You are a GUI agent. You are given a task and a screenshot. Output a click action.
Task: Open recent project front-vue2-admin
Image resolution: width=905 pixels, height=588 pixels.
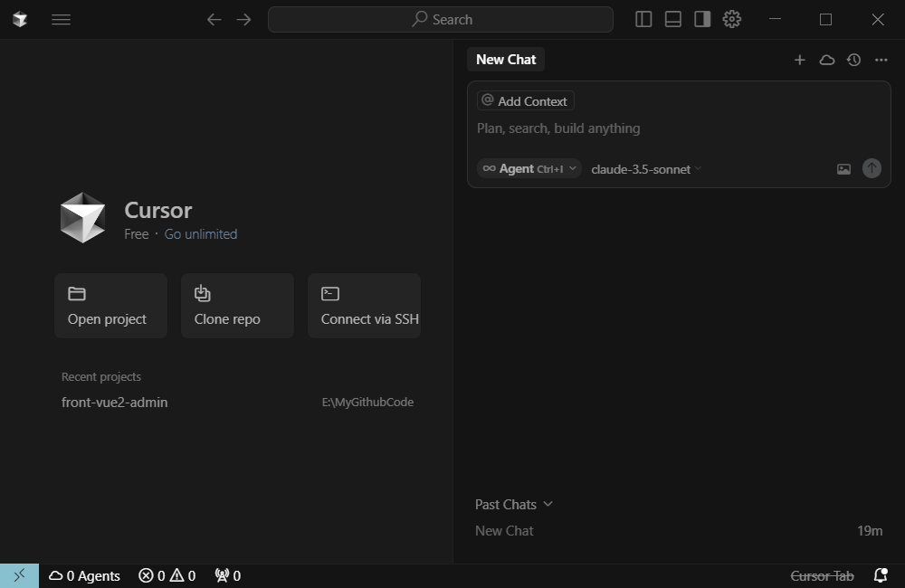coord(115,403)
